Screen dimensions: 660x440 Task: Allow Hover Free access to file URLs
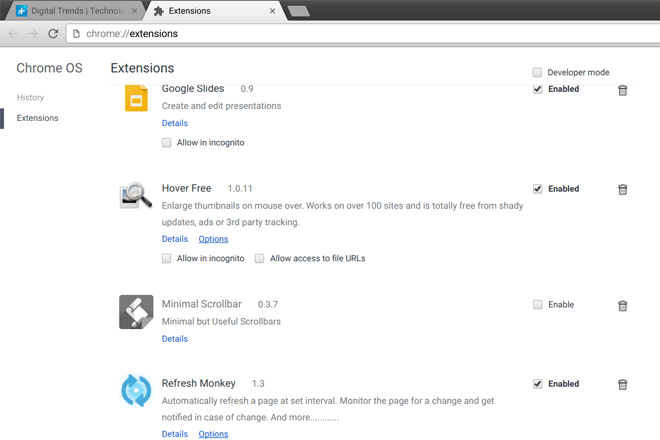[260, 258]
